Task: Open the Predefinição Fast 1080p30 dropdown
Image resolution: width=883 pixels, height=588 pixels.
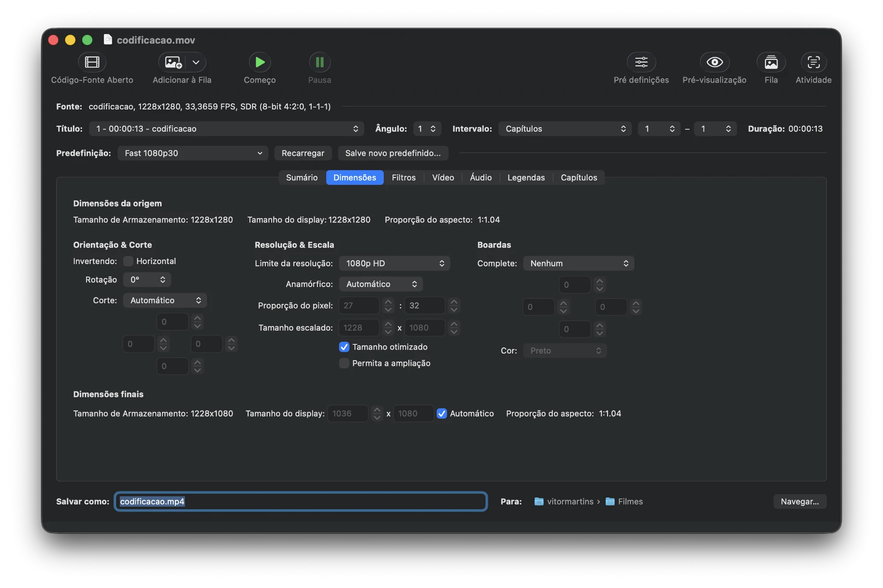Action: tap(193, 153)
